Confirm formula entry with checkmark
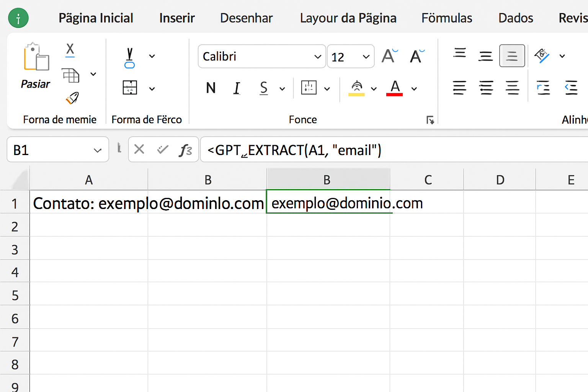 click(x=163, y=149)
